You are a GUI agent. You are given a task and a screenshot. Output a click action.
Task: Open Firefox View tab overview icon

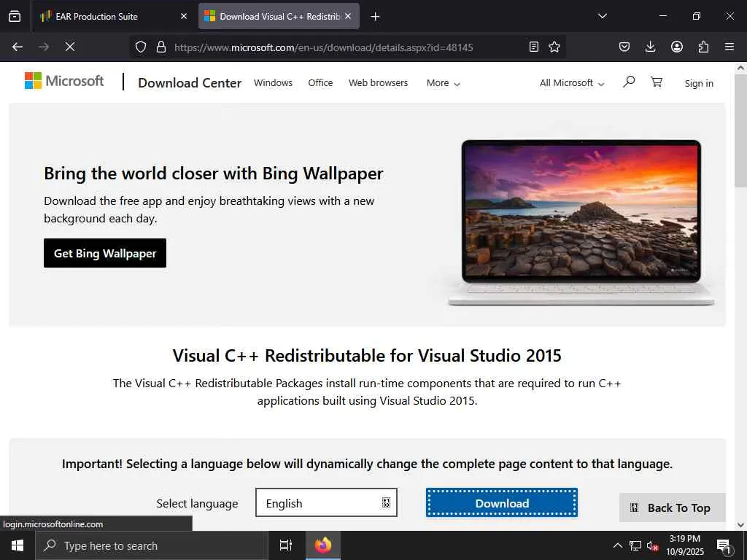[15, 16]
